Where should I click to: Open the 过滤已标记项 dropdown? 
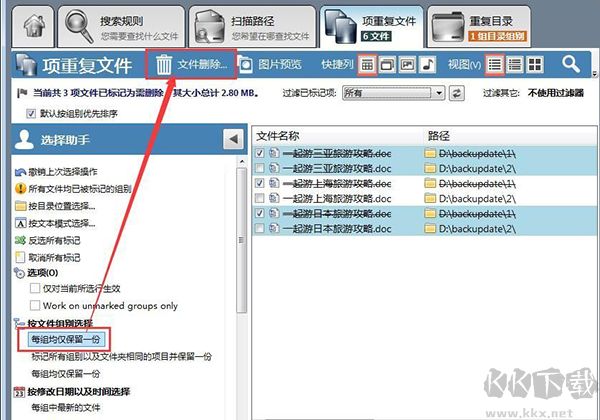pyautogui.click(x=393, y=93)
